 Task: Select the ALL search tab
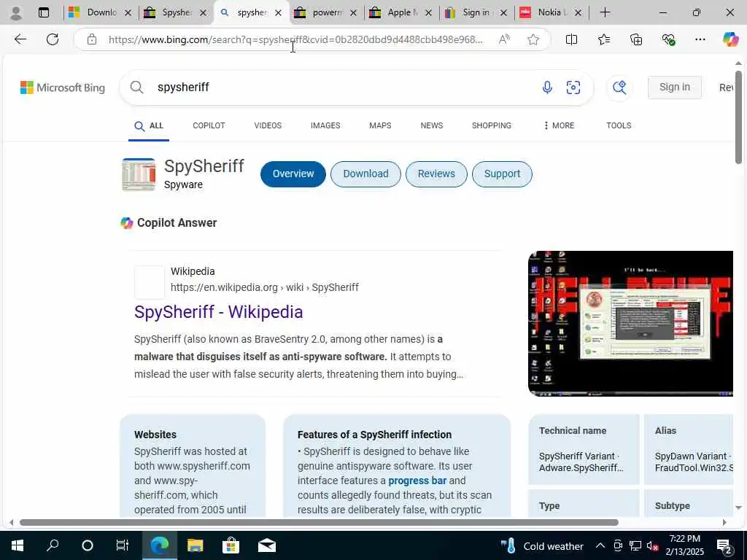pyautogui.click(x=149, y=125)
